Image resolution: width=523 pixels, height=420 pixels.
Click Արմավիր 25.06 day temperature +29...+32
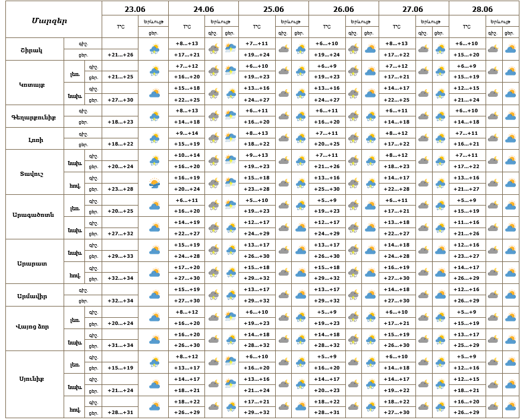[x=257, y=301]
